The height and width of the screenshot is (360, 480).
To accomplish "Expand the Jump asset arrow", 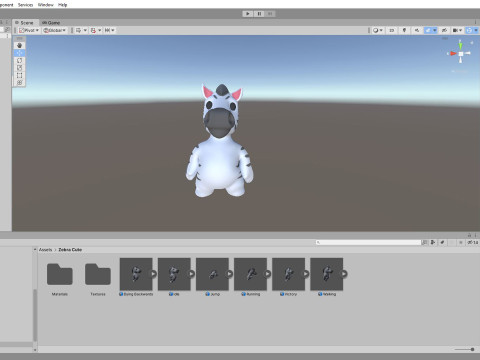I will (230, 274).
